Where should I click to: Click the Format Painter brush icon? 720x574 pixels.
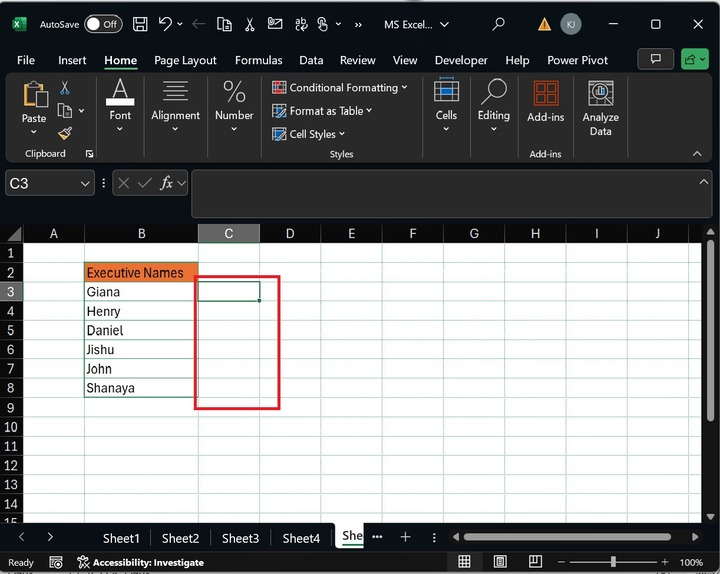[x=65, y=133]
